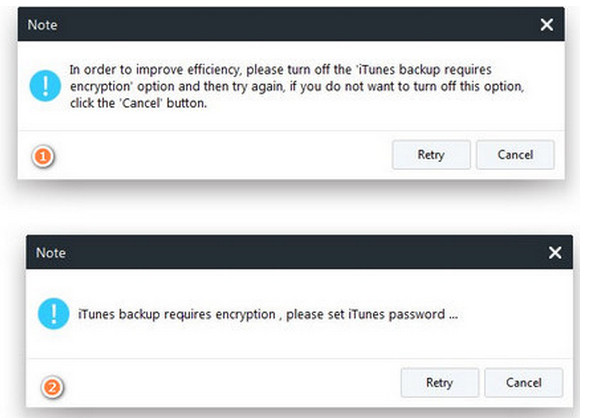This screenshot has width=590, height=418.
Task: Click the 'encryption' option and then try again' line
Action: click(297, 87)
